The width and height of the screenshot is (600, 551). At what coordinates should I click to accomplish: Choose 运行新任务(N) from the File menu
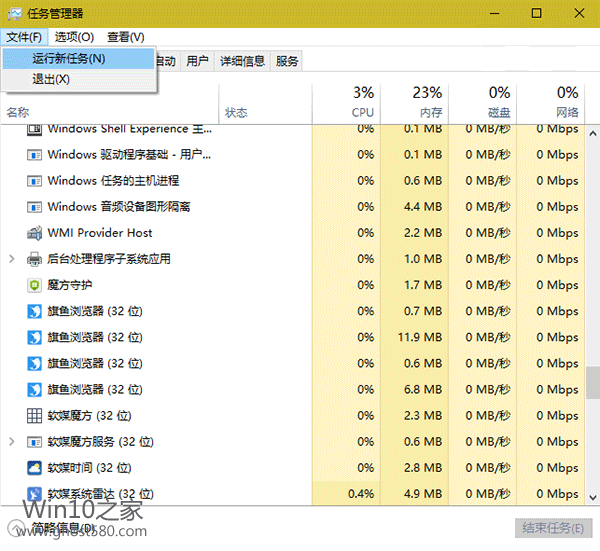point(78,59)
